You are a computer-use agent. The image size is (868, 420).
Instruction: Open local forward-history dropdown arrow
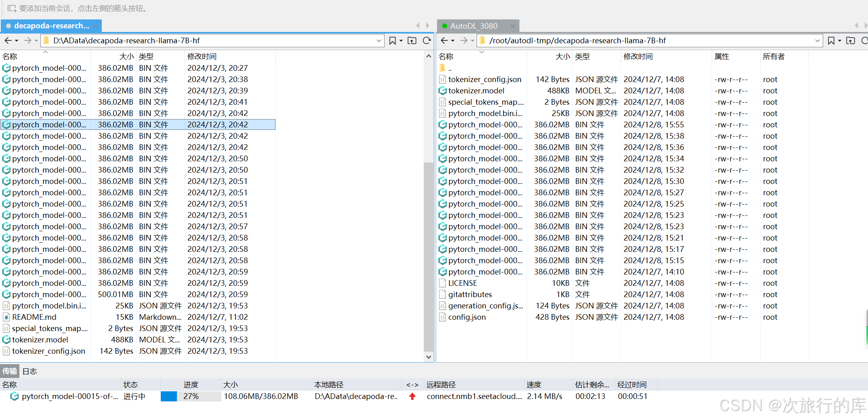pos(36,41)
